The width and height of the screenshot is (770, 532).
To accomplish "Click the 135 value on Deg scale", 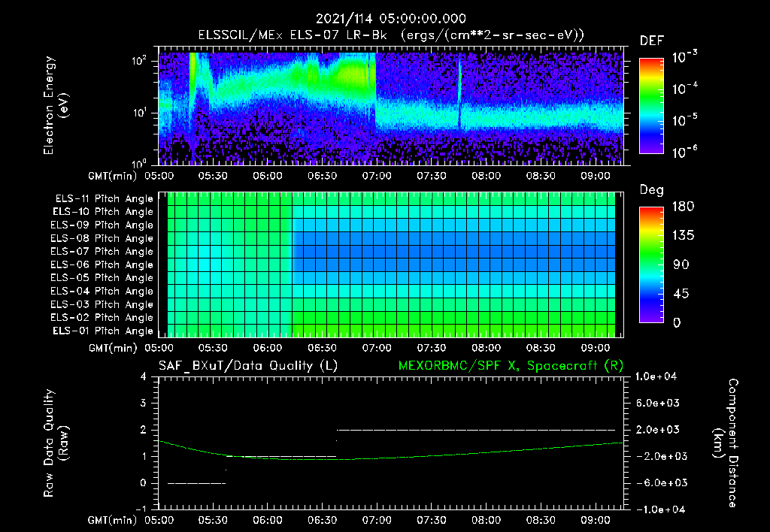I will coord(683,236).
